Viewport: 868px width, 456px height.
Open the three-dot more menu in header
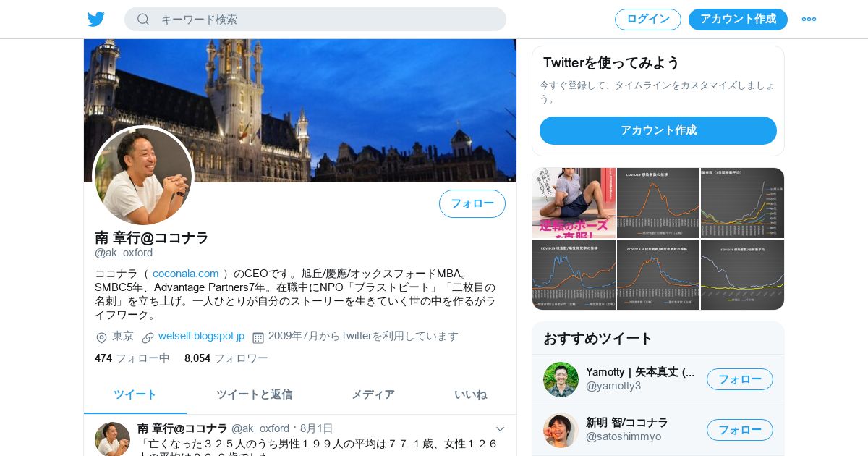pos(809,20)
